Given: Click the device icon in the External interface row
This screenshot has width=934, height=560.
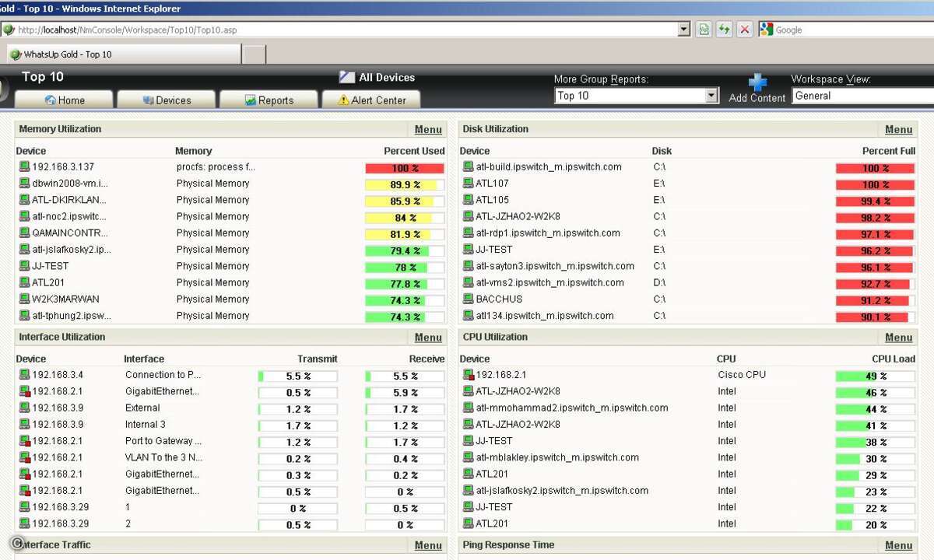Looking at the screenshot, I should (x=24, y=408).
